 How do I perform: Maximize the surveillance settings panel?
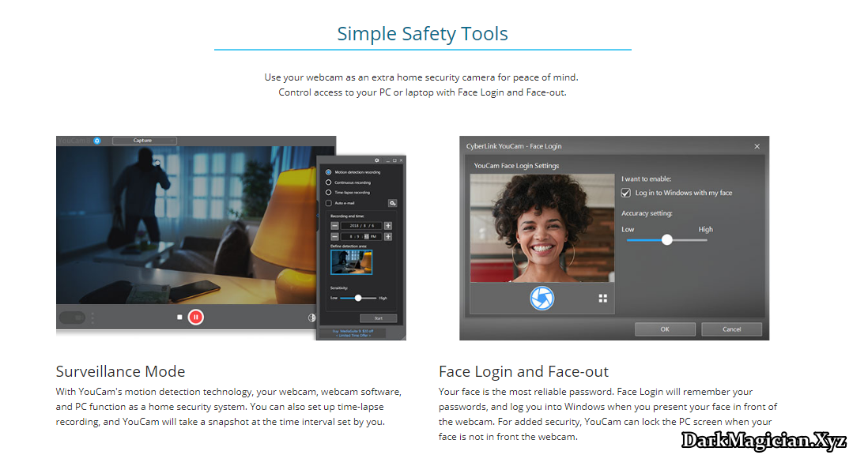pyautogui.click(x=394, y=160)
